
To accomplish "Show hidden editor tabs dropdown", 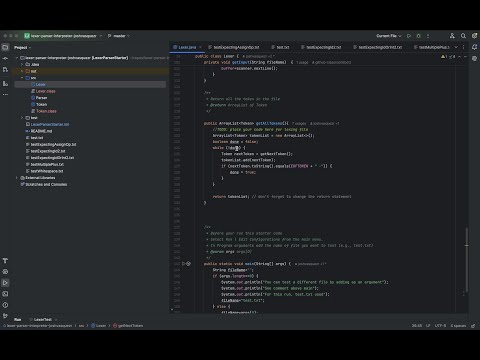I will (x=456, y=47).
